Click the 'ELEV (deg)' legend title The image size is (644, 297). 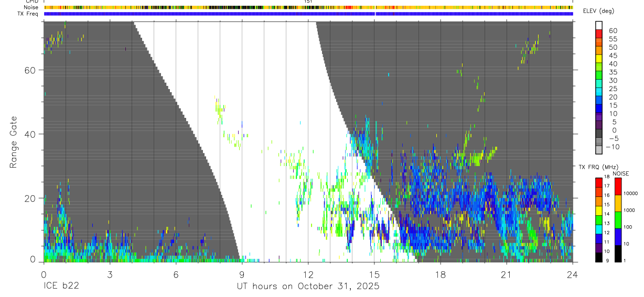(x=598, y=11)
